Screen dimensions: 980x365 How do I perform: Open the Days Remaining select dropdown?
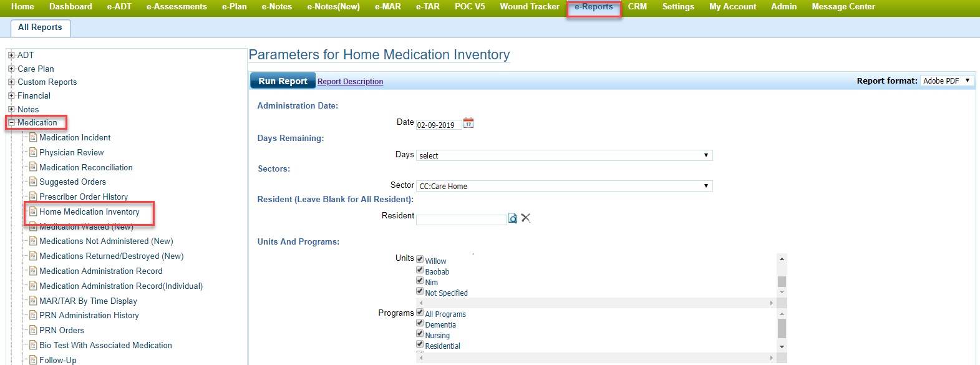(564, 155)
